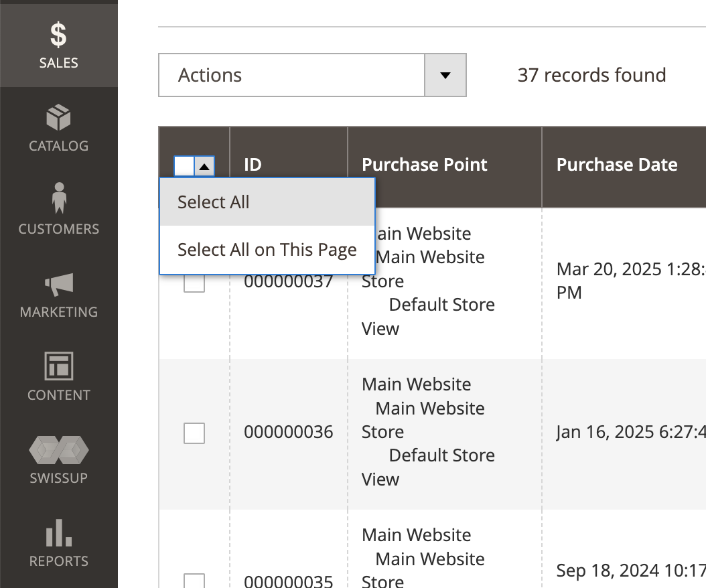Check the master select checkbox in the header

pyautogui.click(x=185, y=165)
